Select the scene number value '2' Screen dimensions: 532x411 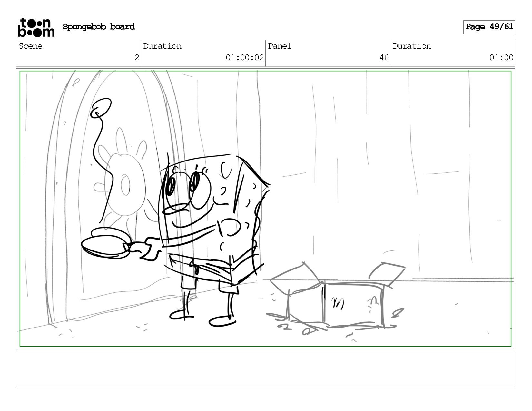pos(137,58)
